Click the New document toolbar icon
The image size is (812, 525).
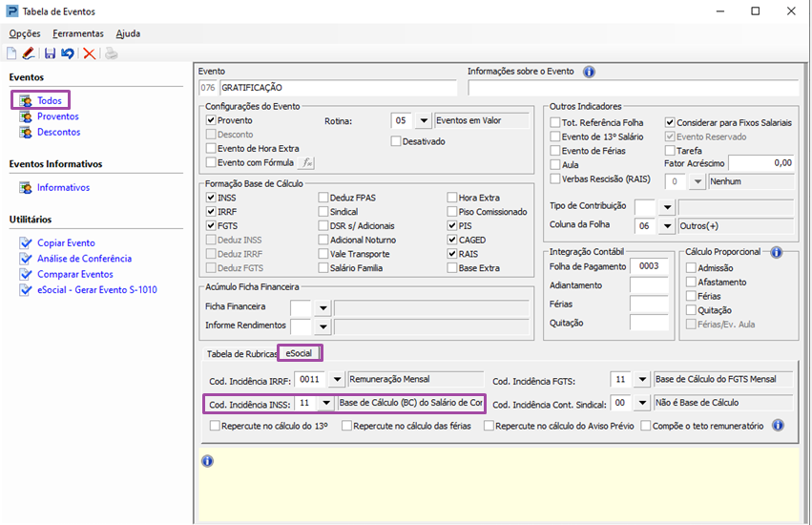point(11,53)
